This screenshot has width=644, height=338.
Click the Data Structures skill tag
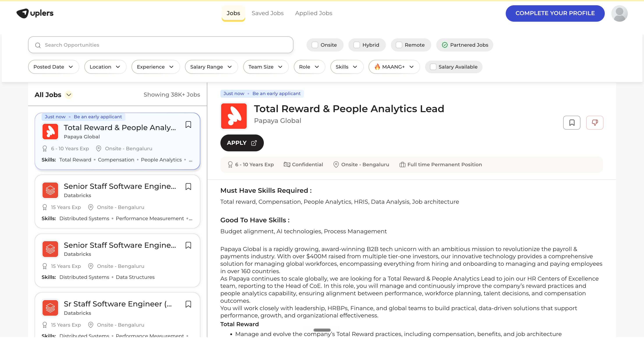tap(135, 277)
